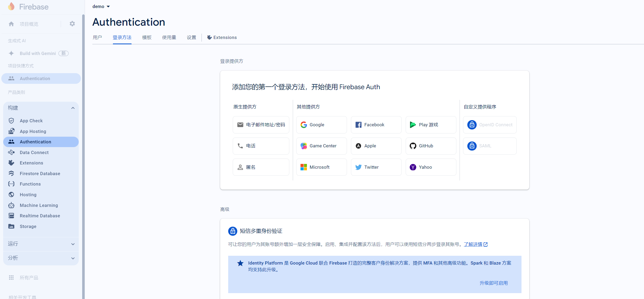Open project settings gear icon
Image resolution: width=644 pixels, height=299 pixels.
pyautogui.click(x=72, y=24)
